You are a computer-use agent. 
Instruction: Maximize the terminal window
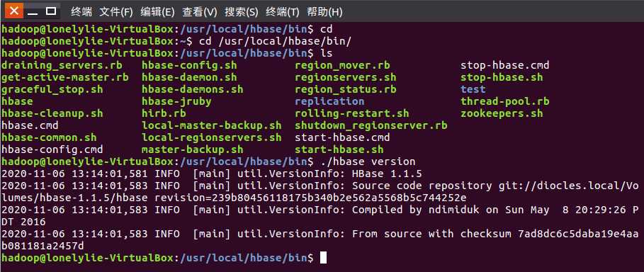coord(51,11)
